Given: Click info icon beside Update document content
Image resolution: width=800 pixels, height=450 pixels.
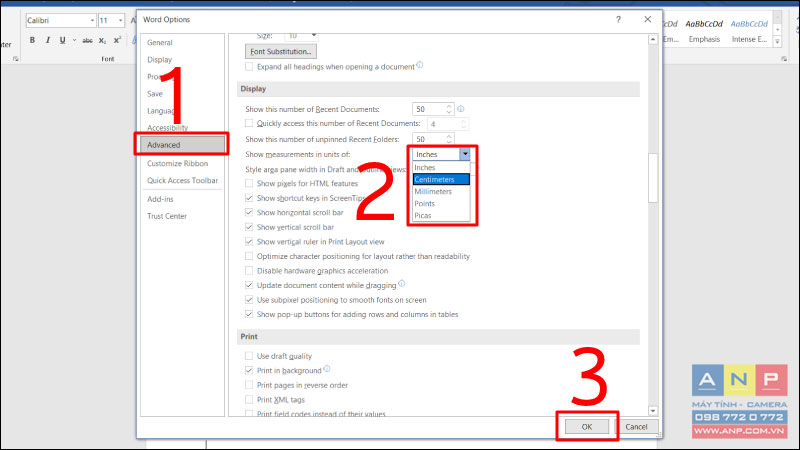Looking at the screenshot, I should tap(402, 283).
